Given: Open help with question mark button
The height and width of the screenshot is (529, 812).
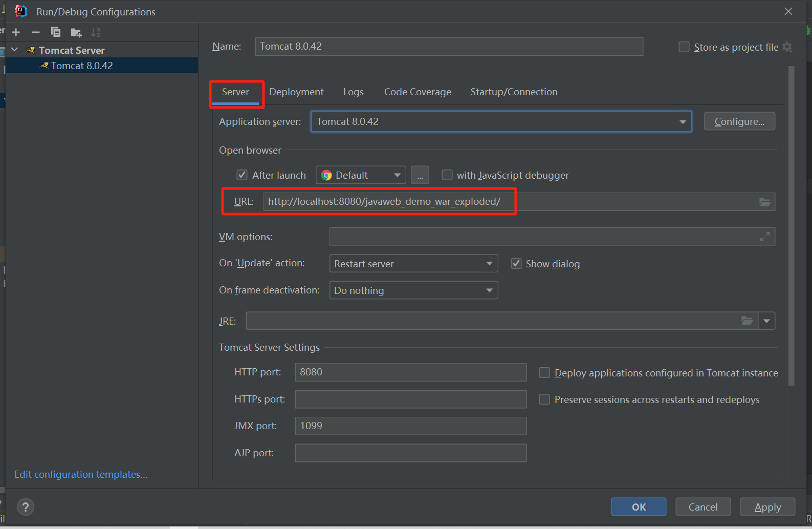Looking at the screenshot, I should 26,507.
